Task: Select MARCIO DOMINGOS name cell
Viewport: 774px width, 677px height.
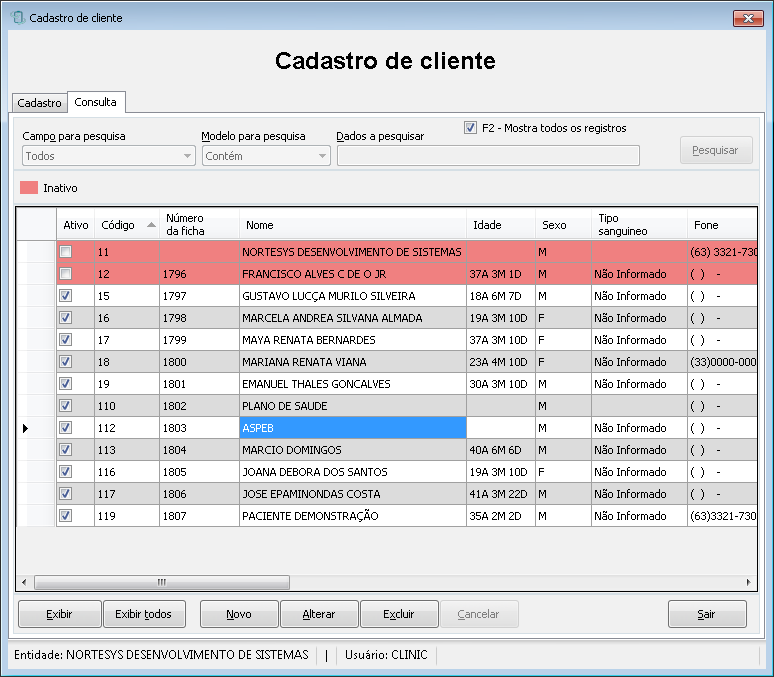Action: (353, 450)
